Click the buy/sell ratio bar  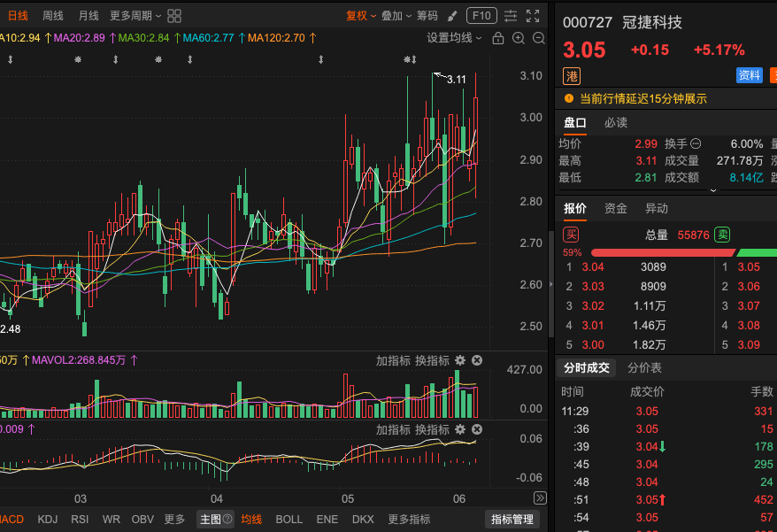(x=684, y=253)
